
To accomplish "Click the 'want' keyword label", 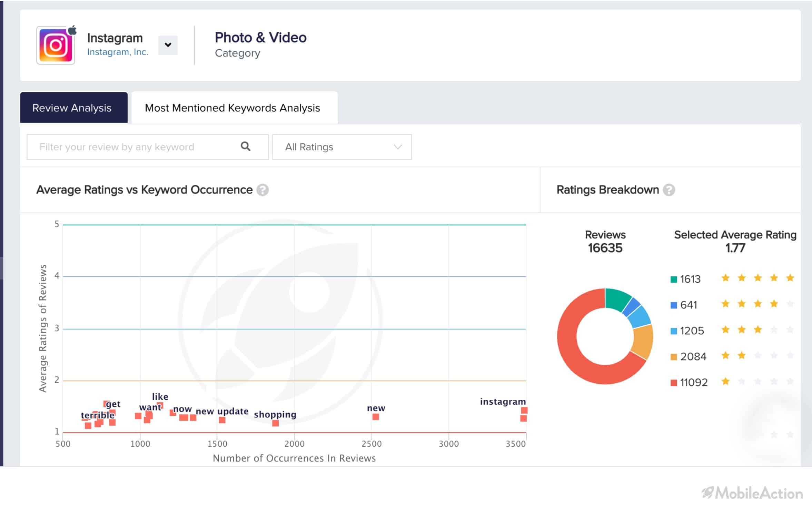I will pos(150,407).
